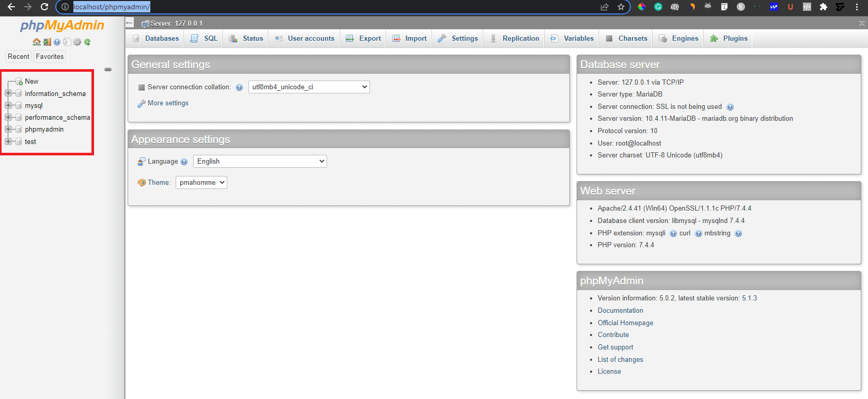Click the phpMyAdmin logo
This screenshot has height=399, width=868.
click(62, 26)
